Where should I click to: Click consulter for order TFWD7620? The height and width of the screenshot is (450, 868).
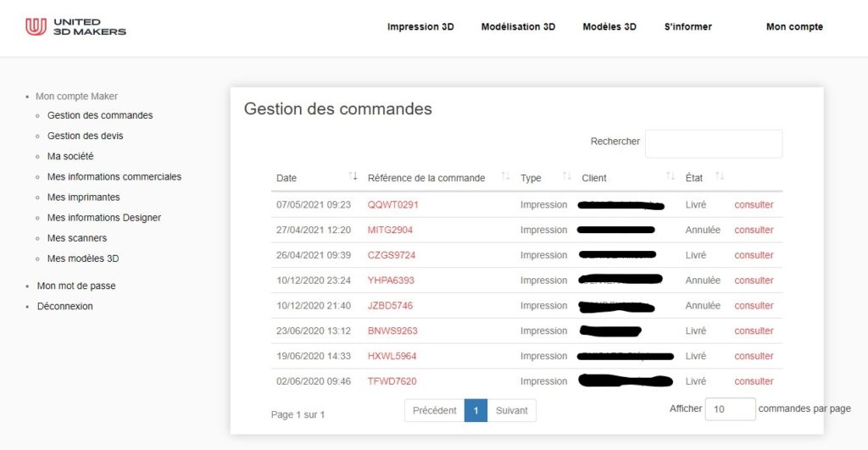point(754,381)
